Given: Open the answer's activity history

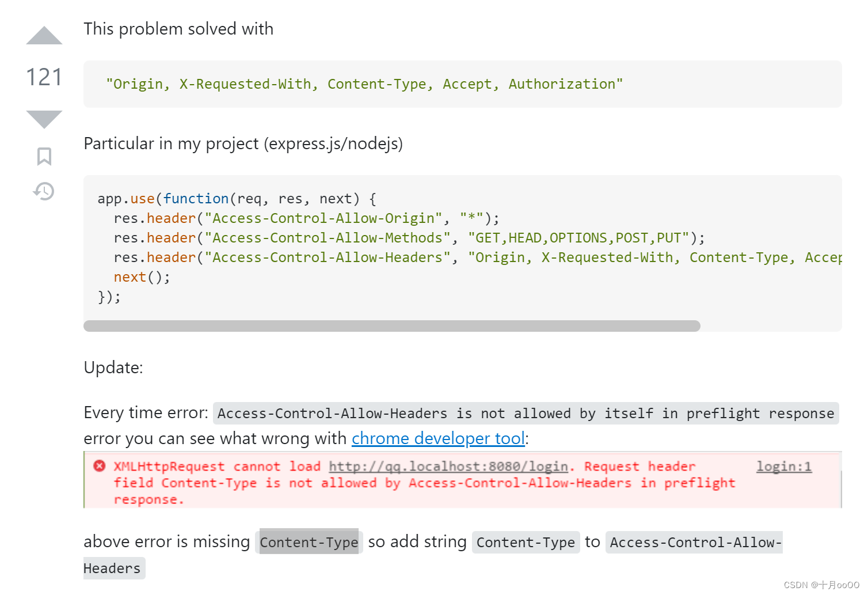Looking at the screenshot, I should click(44, 191).
